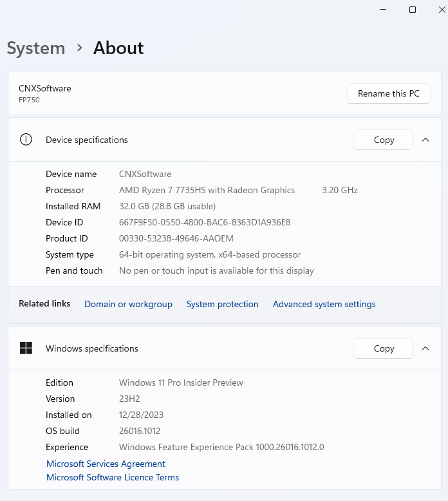The image size is (448, 501).
Task: Select the 32.0 GB installed RAM value
Action: tap(167, 206)
